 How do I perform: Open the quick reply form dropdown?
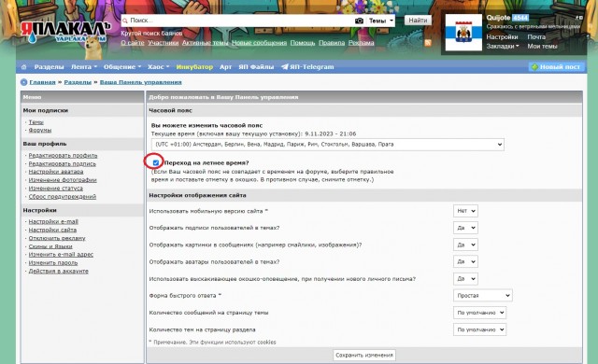[483, 296]
